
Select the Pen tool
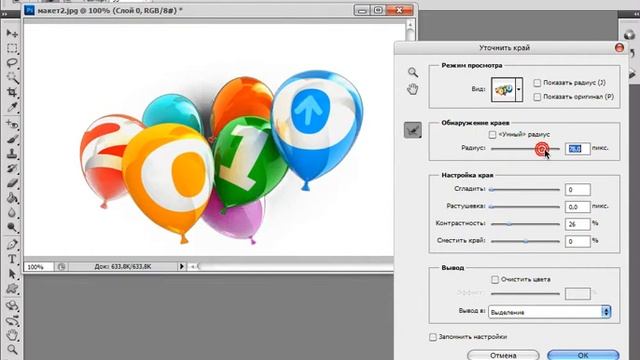(12, 244)
